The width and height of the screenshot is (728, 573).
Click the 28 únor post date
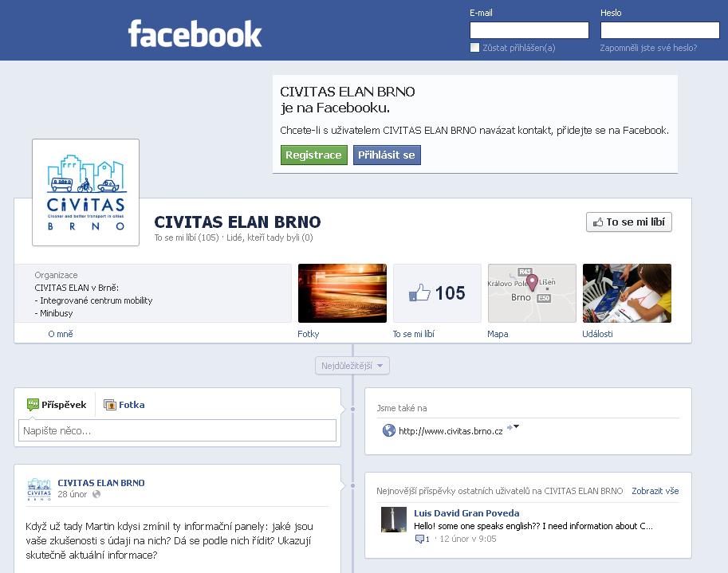pos(73,494)
